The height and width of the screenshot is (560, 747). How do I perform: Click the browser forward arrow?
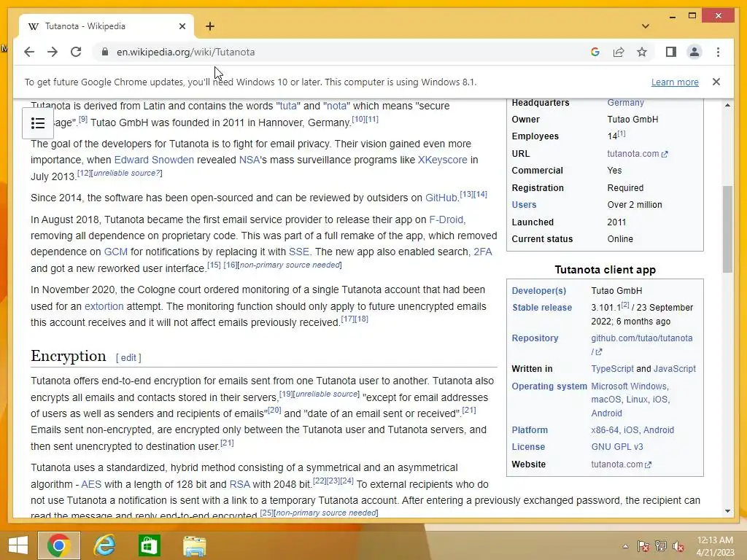pos(53,52)
